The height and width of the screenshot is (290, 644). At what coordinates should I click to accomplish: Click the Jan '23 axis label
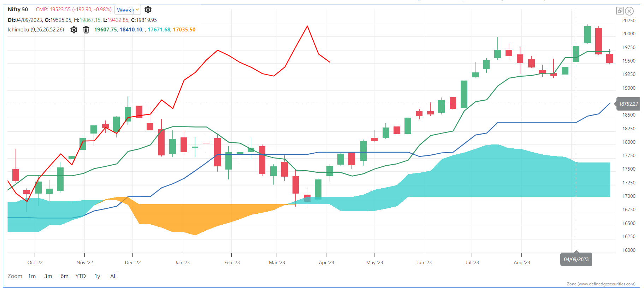point(182,262)
